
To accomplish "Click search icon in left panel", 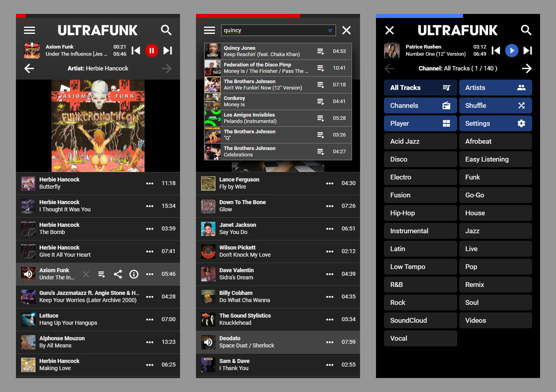I will [166, 30].
